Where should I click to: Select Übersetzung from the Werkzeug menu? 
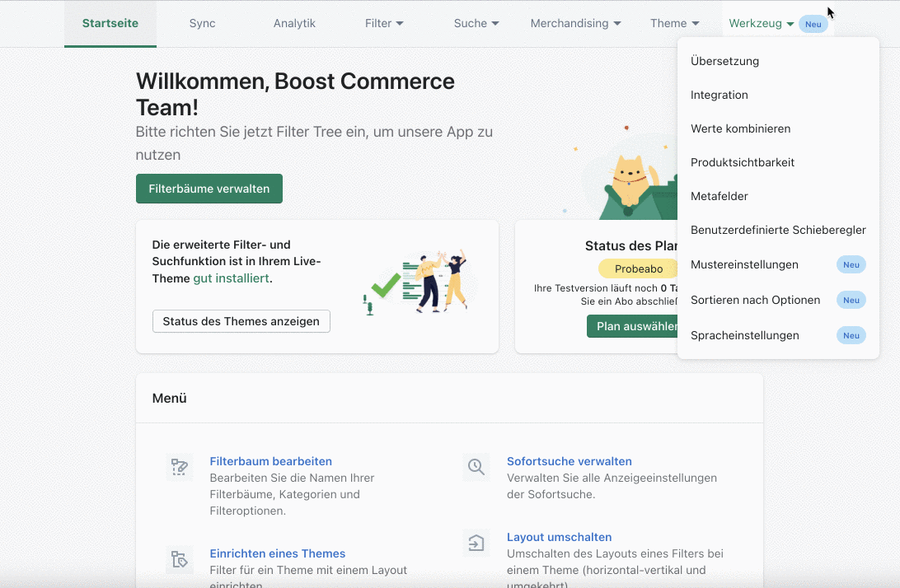click(778, 62)
